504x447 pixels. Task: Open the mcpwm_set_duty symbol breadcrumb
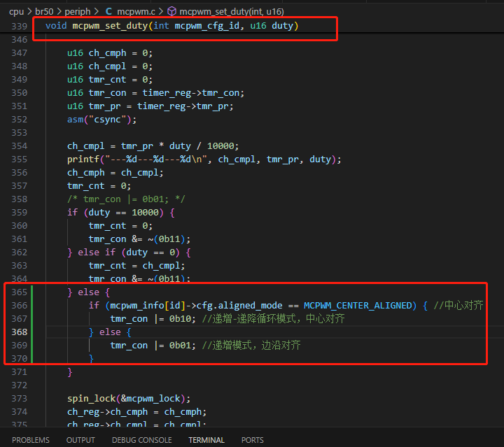coord(232,12)
